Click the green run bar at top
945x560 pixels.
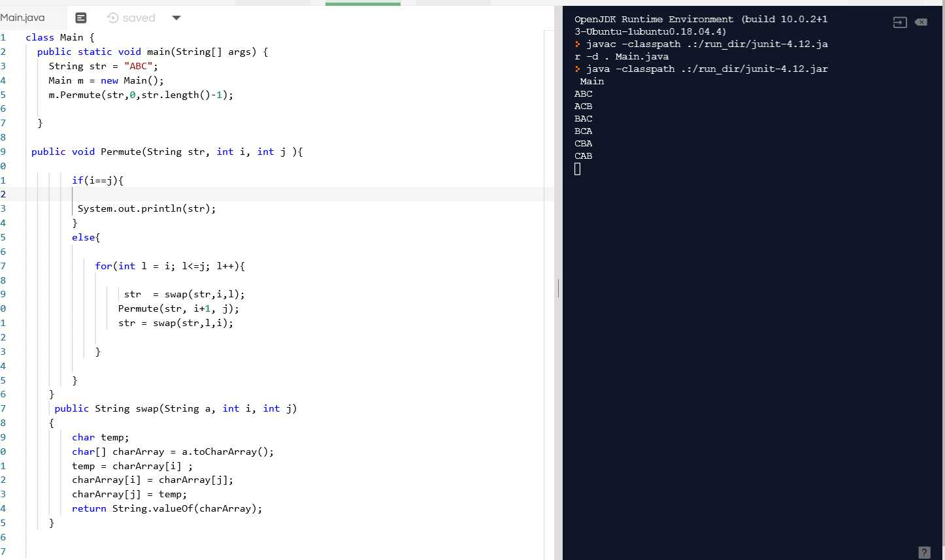[363, 4]
